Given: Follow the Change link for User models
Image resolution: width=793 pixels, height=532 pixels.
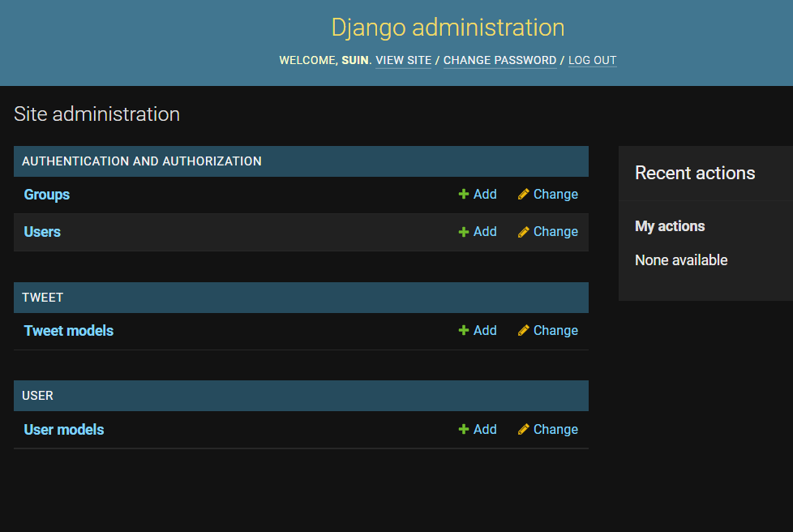Looking at the screenshot, I should click(x=555, y=429).
